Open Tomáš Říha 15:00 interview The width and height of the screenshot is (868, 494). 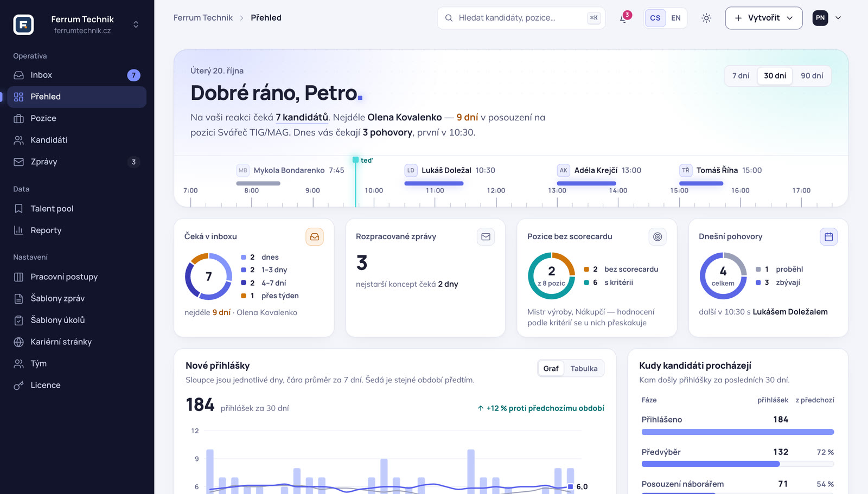click(x=720, y=170)
